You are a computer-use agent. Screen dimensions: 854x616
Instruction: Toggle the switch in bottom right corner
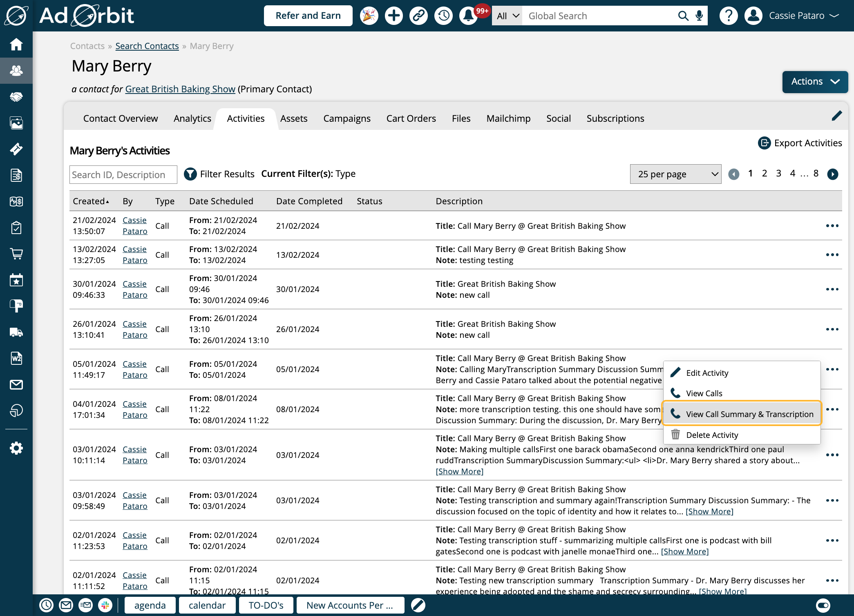coord(823,605)
